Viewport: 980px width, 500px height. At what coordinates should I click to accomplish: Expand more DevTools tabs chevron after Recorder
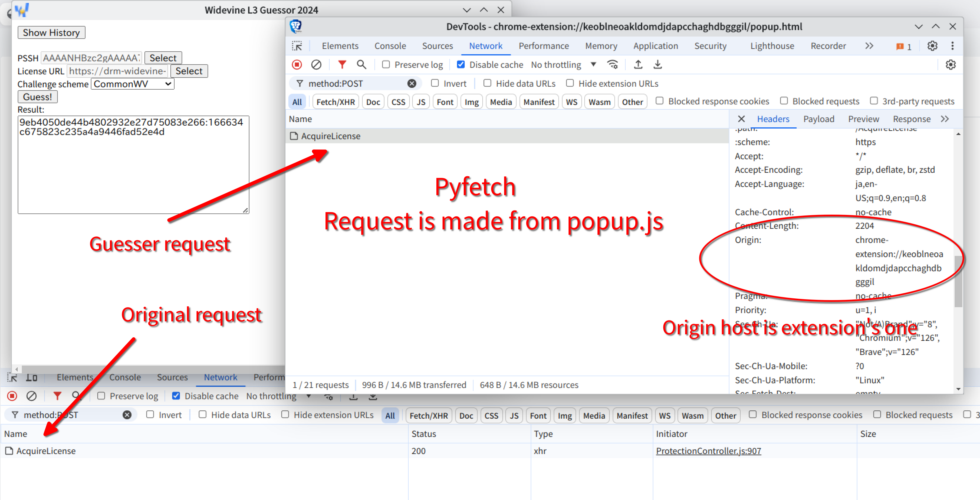(869, 46)
